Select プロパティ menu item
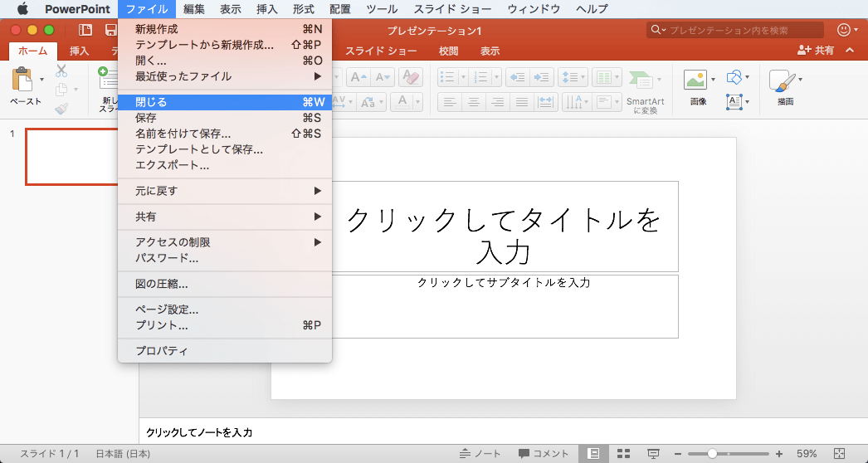This screenshot has width=868, height=463. 225,351
